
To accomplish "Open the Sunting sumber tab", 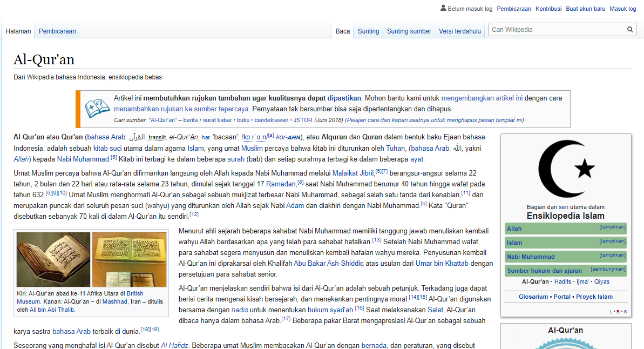I will 409,31.
